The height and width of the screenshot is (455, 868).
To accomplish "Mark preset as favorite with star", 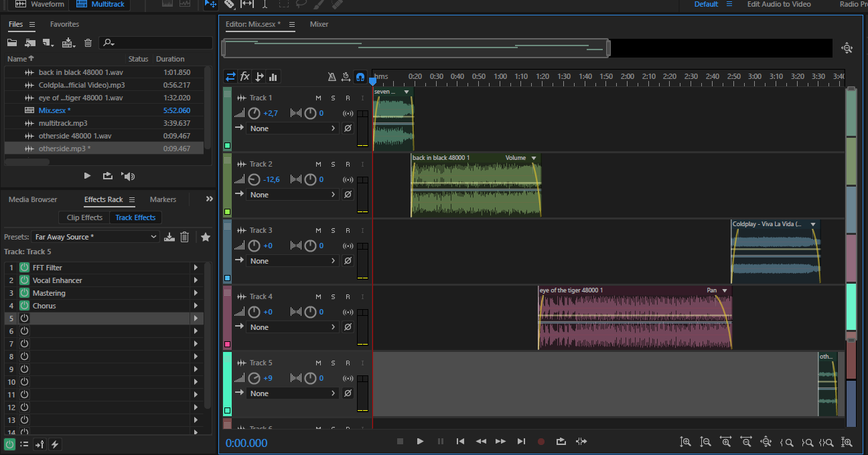I will [206, 237].
